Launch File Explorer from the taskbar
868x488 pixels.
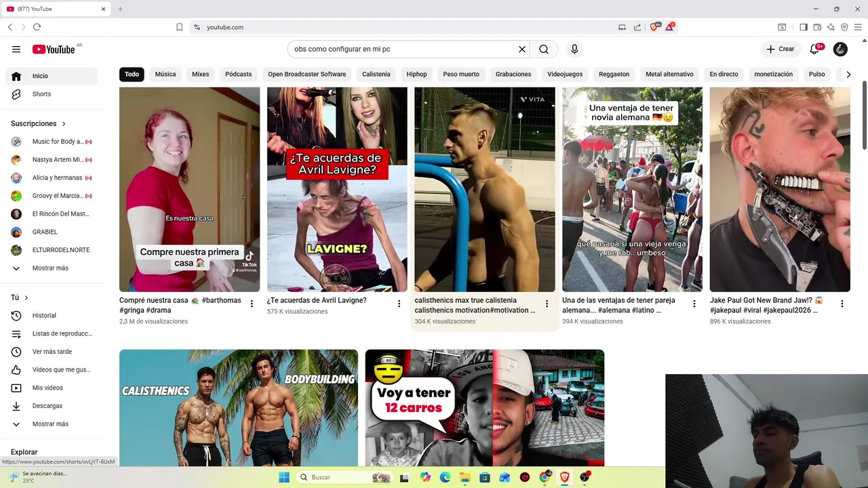[465, 477]
